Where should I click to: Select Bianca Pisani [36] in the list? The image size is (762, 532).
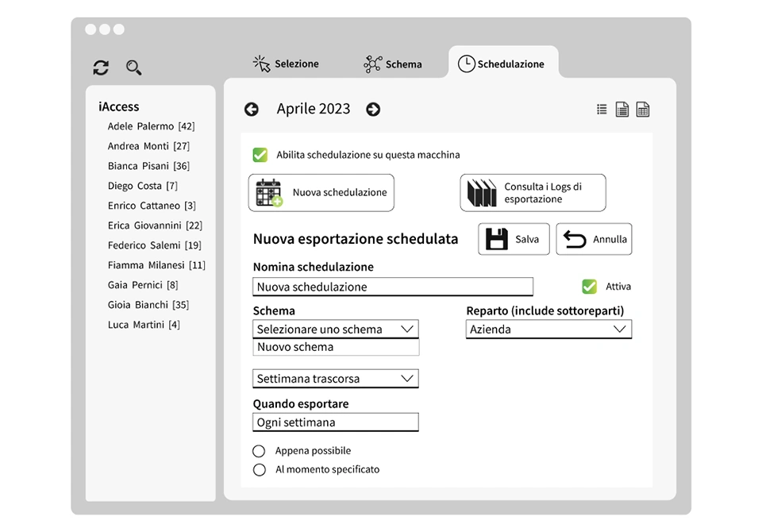click(148, 166)
